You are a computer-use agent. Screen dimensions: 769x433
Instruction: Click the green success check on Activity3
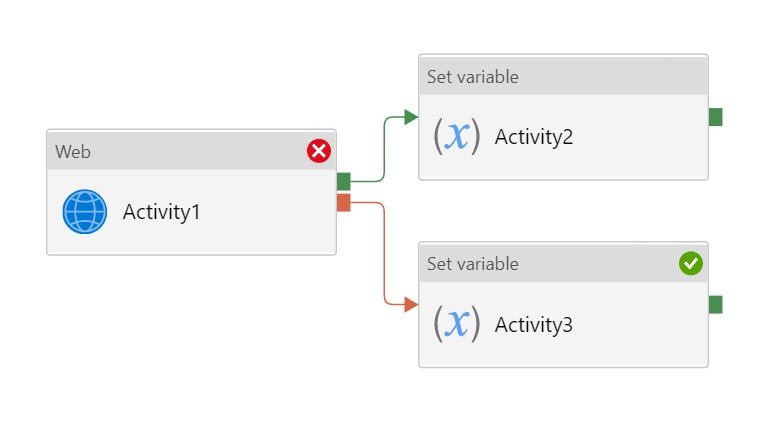tap(691, 263)
